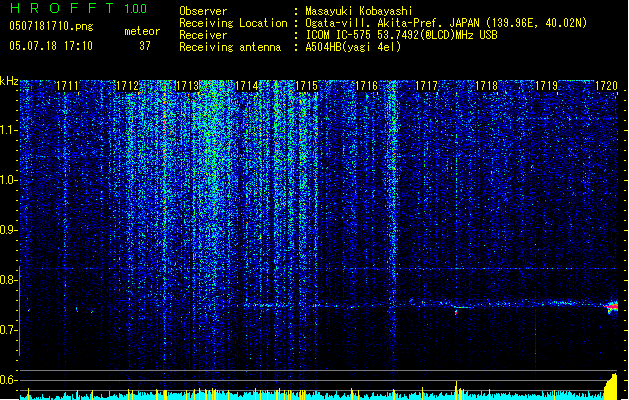Click the Receiver label

click(x=203, y=35)
